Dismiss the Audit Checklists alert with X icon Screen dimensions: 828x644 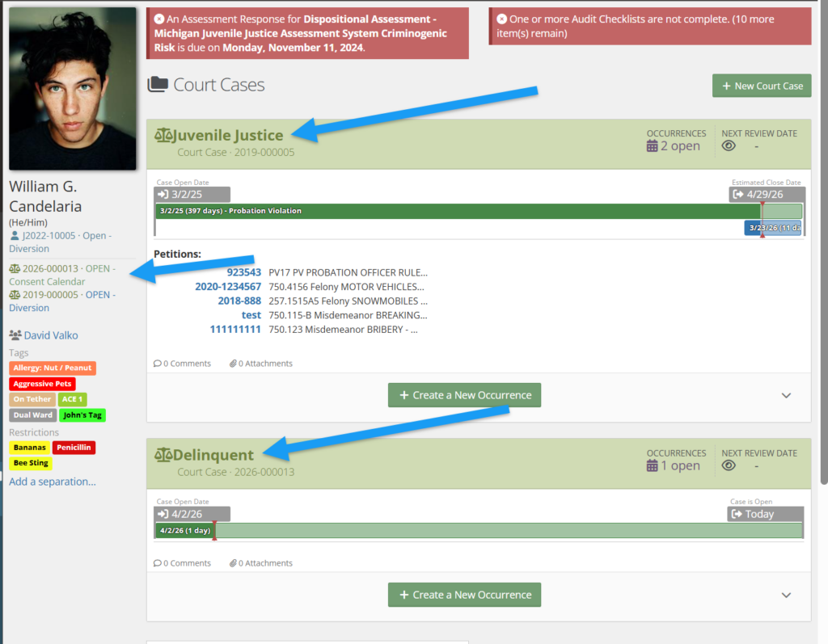[502, 19]
